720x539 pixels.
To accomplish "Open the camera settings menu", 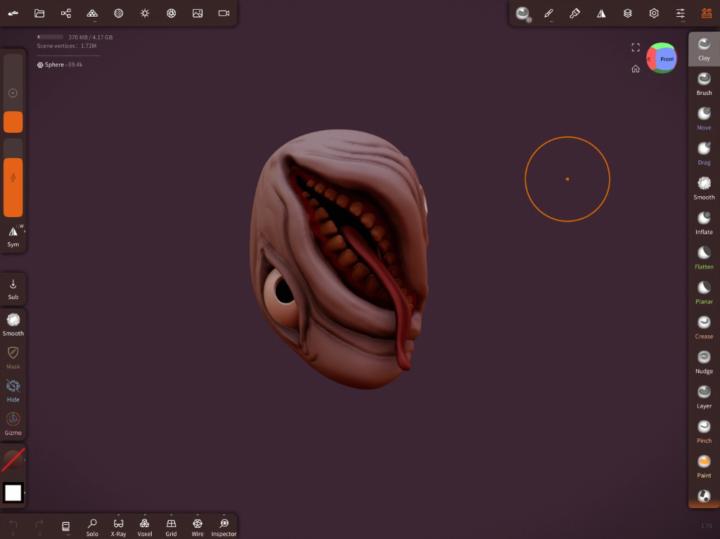I will 223,13.
